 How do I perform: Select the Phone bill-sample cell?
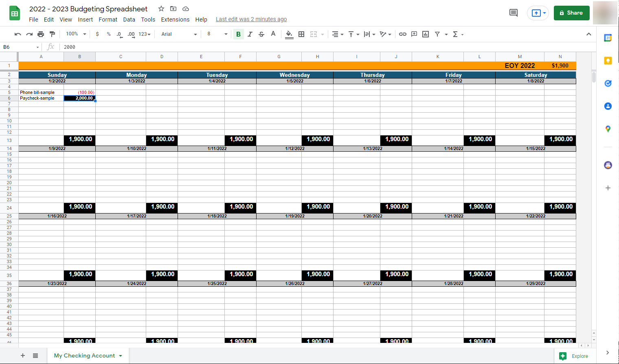41,92
